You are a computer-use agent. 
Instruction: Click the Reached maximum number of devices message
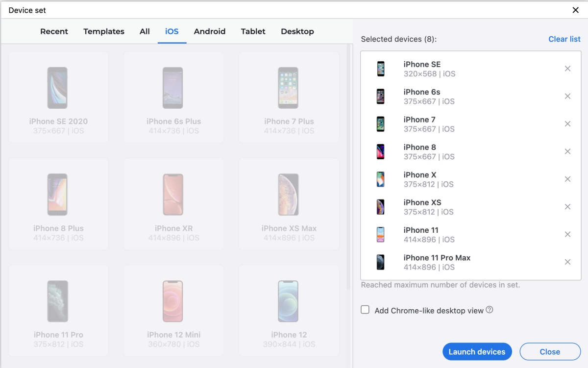(441, 285)
